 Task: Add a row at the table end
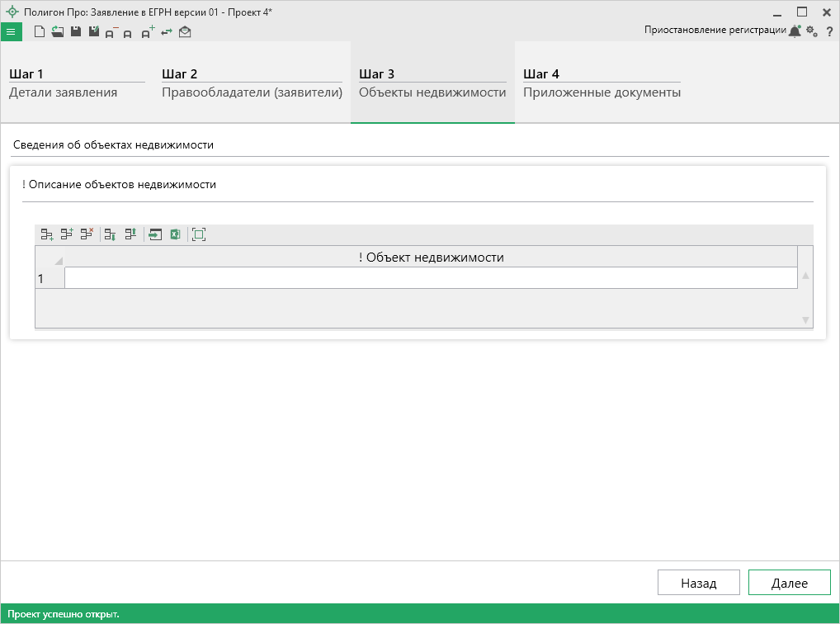(47, 234)
